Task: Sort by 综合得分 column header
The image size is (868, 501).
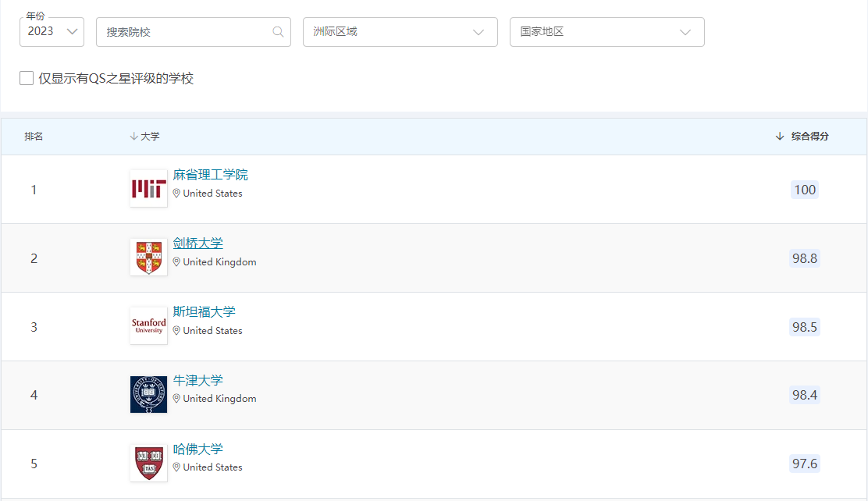Action: tap(802, 137)
